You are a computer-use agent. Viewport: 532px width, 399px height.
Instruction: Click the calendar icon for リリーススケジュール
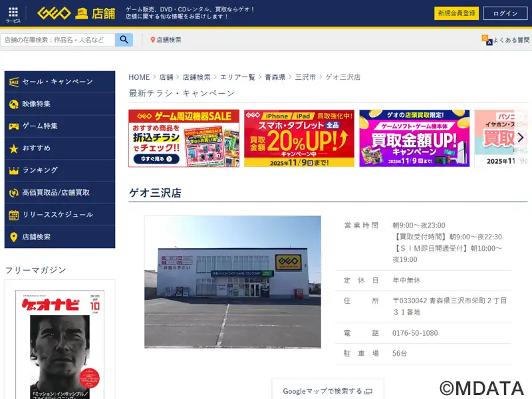[13, 215]
